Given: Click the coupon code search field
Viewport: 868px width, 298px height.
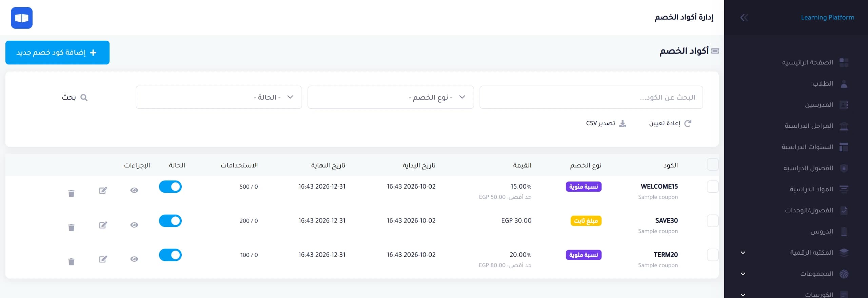Looking at the screenshot, I should [x=591, y=97].
